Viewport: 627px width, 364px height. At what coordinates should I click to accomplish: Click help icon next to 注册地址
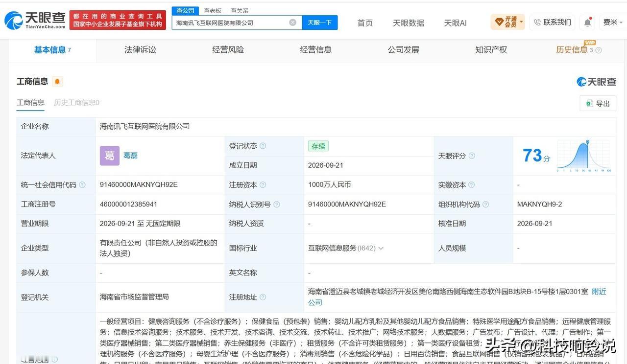[x=263, y=297]
